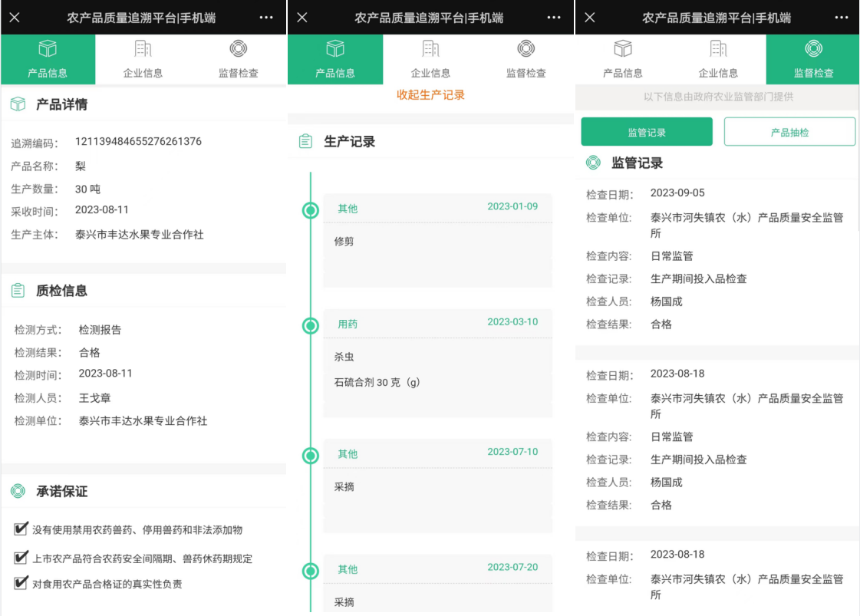This screenshot has height=616, width=860.
Task: Click the timeline dot for 2023-03-10 用药
Action: (311, 326)
